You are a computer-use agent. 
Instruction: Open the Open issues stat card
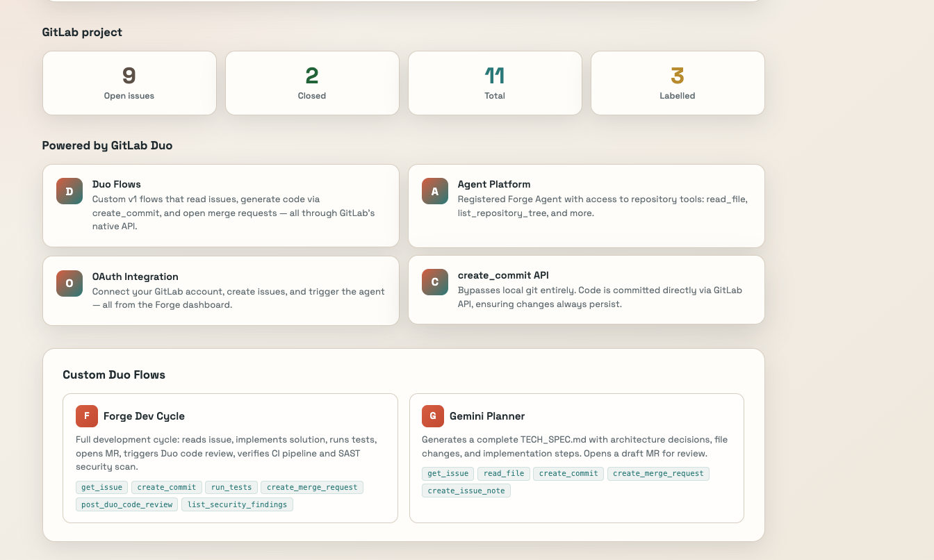(x=129, y=83)
